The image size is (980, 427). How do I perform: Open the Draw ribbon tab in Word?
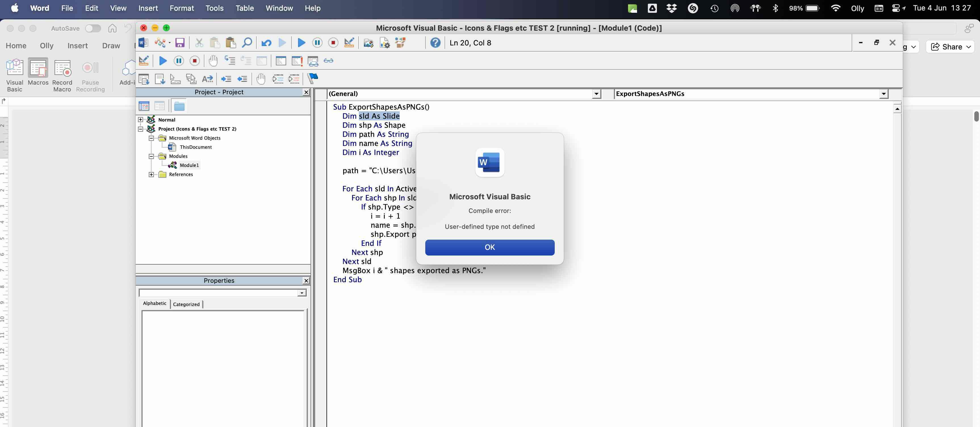coord(111,46)
